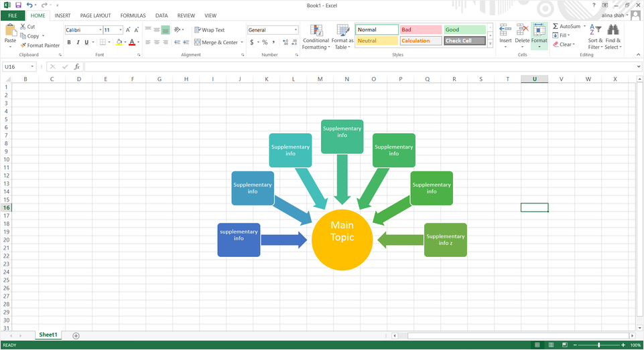Click the Increase Font Size icon
The width and height of the screenshot is (644, 350).
coord(130,30)
